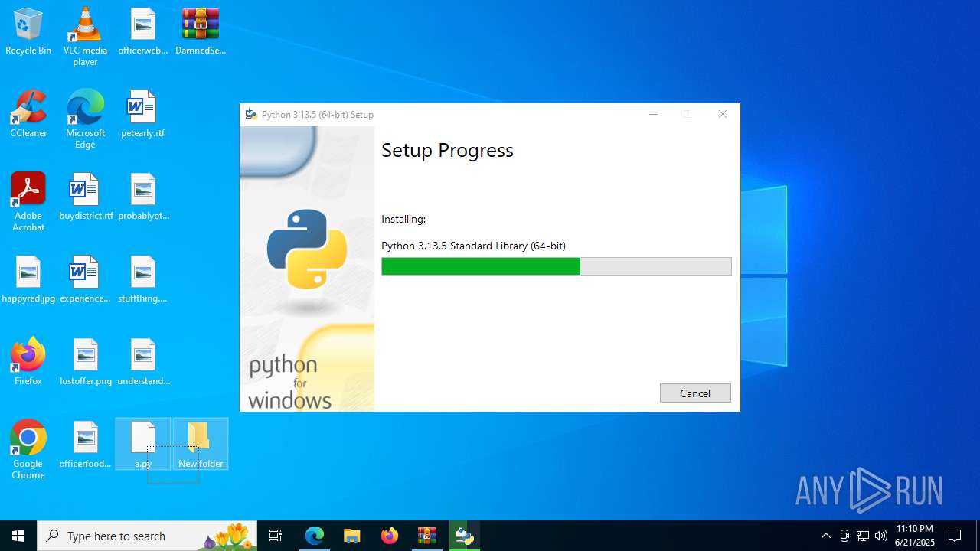Select the probablyot image file
This screenshot has height=551, width=980.
[x=143, y=197]
